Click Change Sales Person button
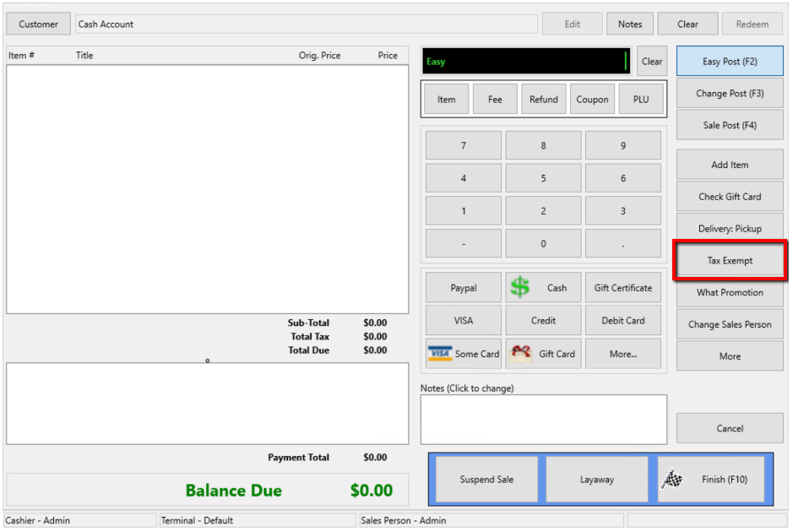 coord(730,324)
